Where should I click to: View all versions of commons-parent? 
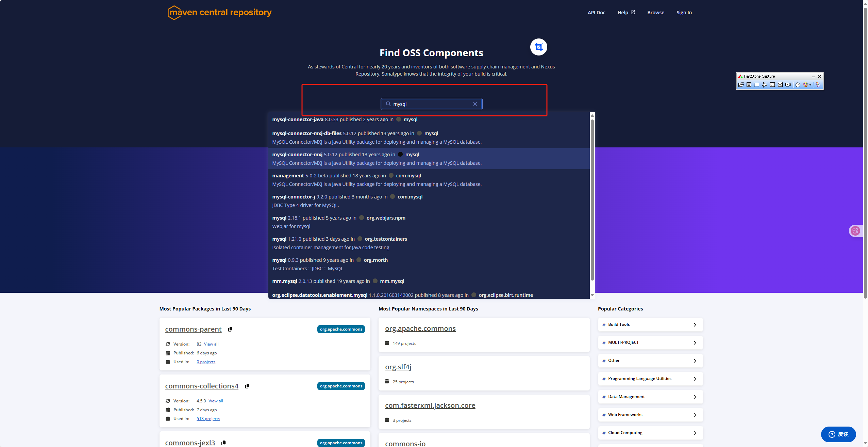tap(211, 344)
